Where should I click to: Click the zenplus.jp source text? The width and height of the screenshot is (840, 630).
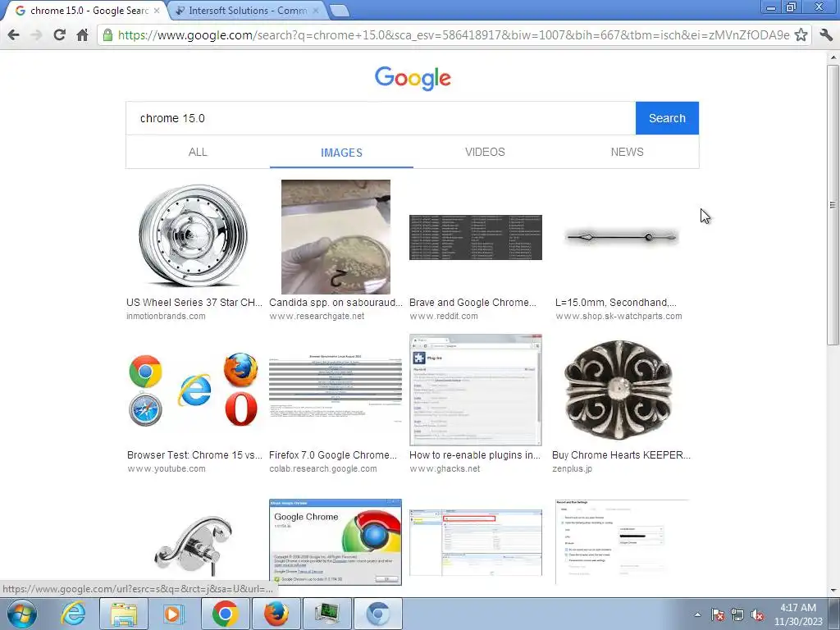572,468
